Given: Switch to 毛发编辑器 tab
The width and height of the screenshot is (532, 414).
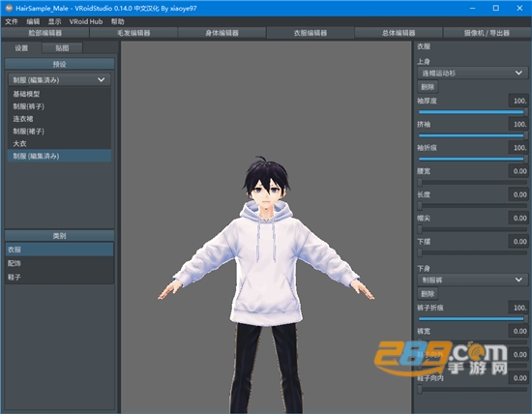Looking at the screenshot, I should pos(133,33).
